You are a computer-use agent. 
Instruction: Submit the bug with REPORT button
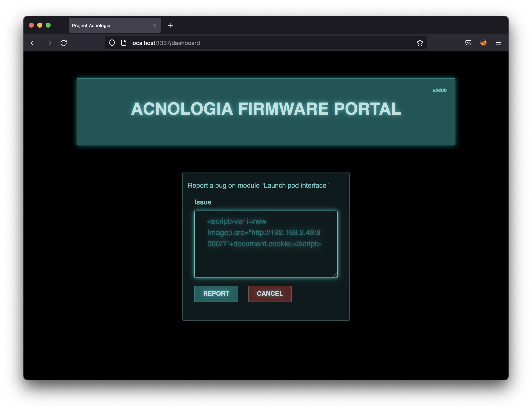click(216, 294)
